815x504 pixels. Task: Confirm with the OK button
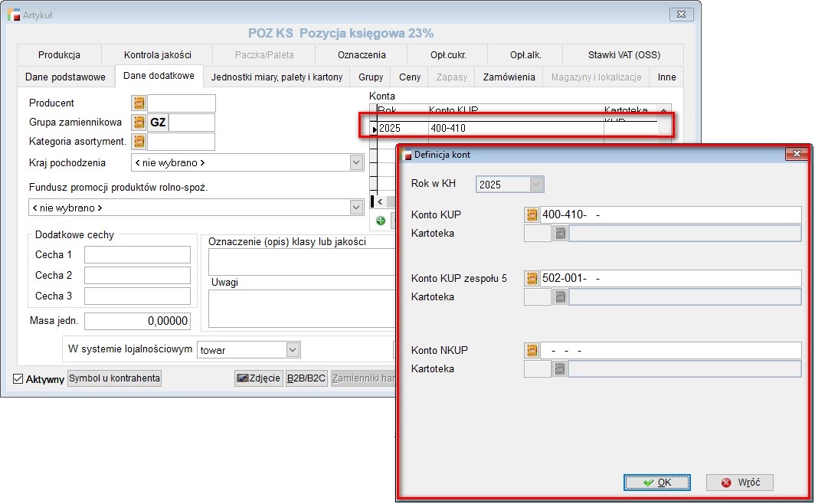click(656, 483)
